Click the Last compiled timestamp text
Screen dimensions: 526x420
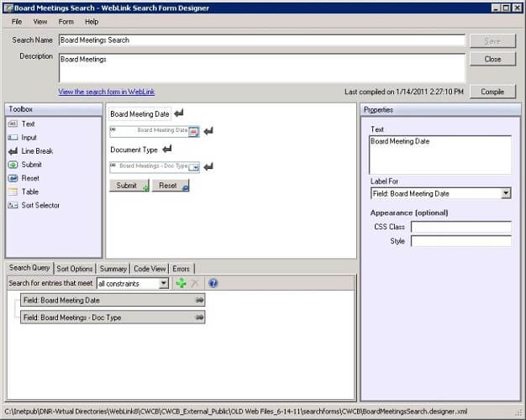(404, 92)
